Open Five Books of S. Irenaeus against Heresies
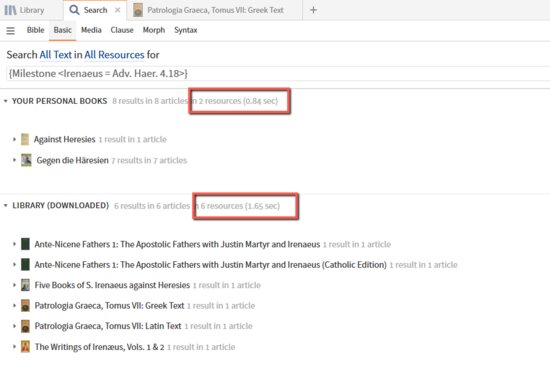This screenshot has width=550, height=378. tap(112, 285)
